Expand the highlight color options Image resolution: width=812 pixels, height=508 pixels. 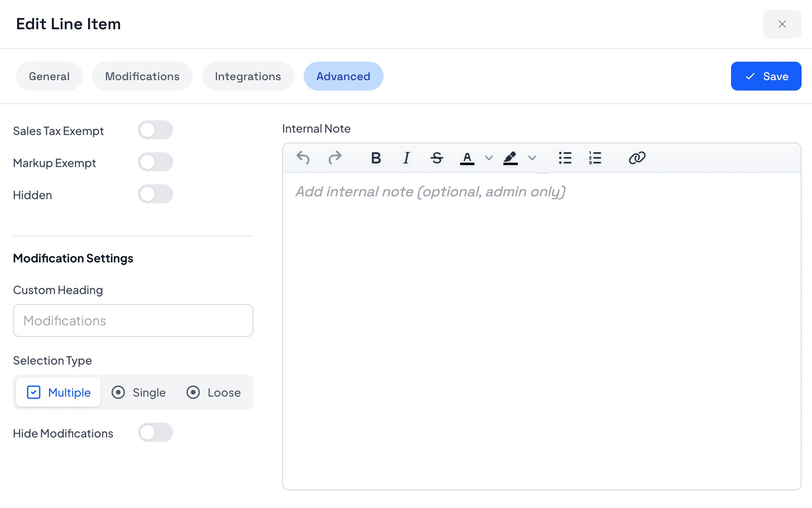coord(533,158)
